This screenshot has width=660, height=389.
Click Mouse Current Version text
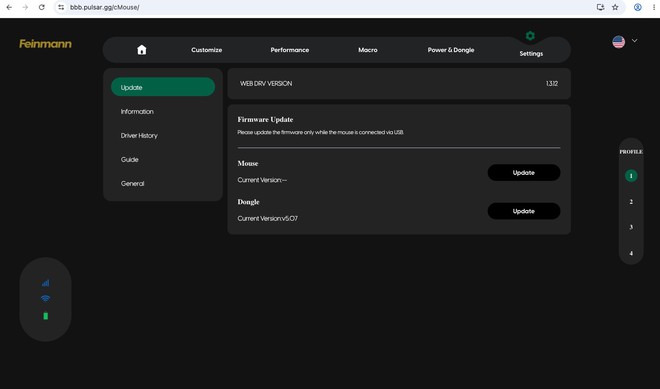pyautogui.click(x=262, y=180)
